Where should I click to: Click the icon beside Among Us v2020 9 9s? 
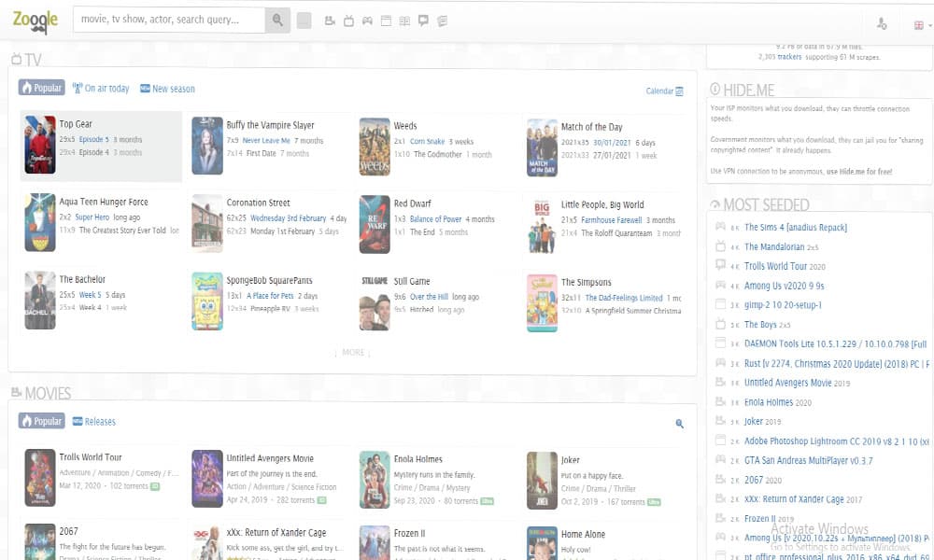(720, 285)
